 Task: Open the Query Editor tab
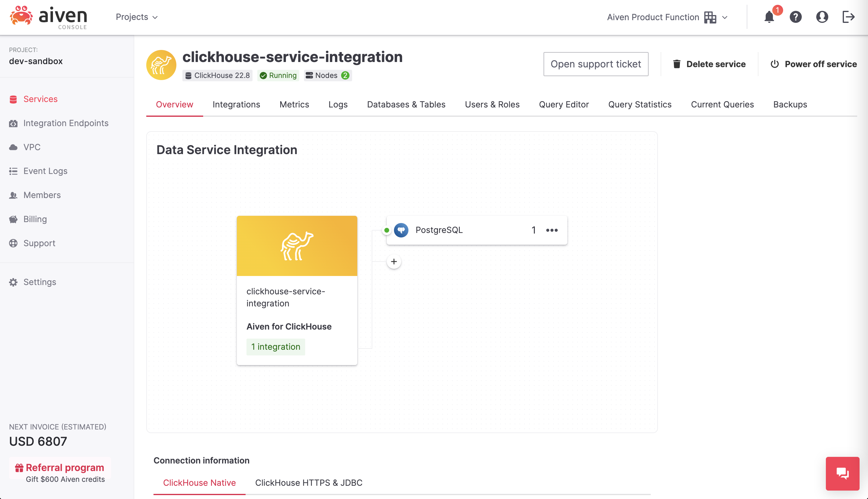tap(564, 104)
